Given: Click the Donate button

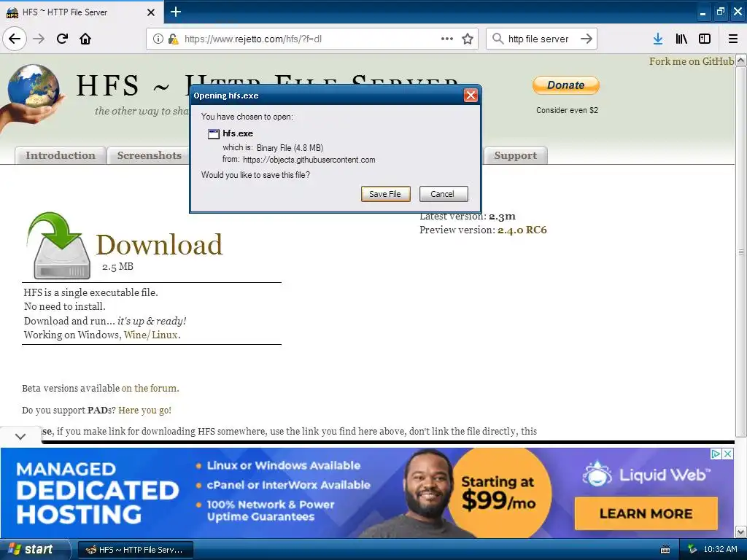Looking at the screenshot, I should (x=565, y=85).
